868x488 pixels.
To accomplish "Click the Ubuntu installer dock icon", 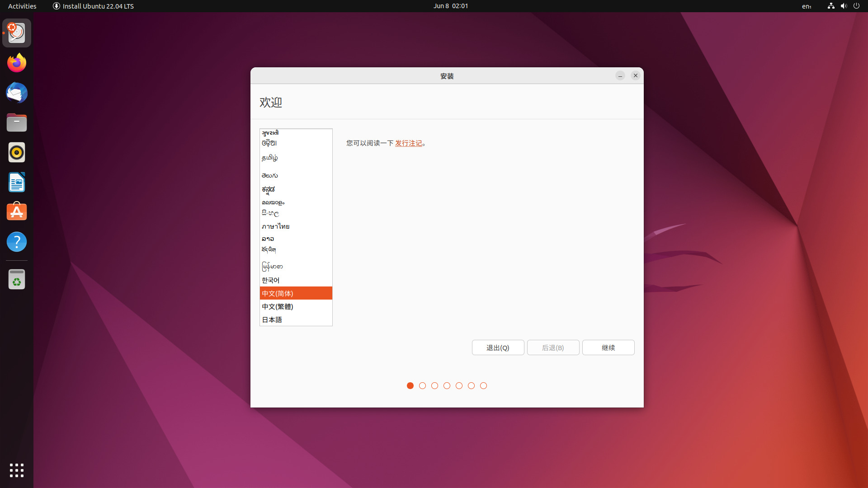I will (x=16, y=33).
